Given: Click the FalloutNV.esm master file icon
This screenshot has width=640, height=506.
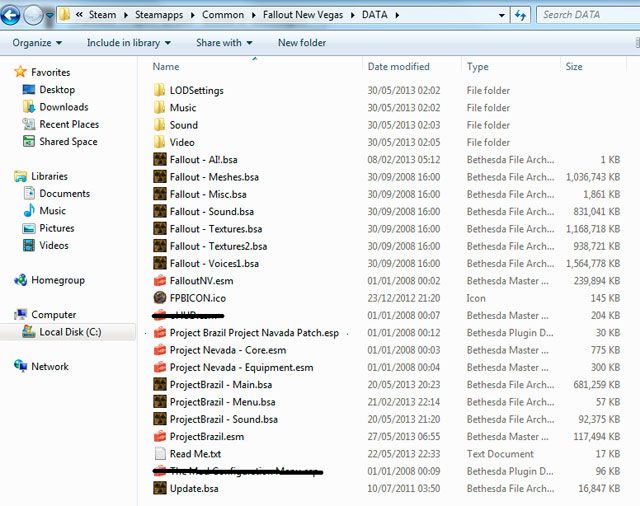Looking at the screenshot, I should (x=160, y=281).
